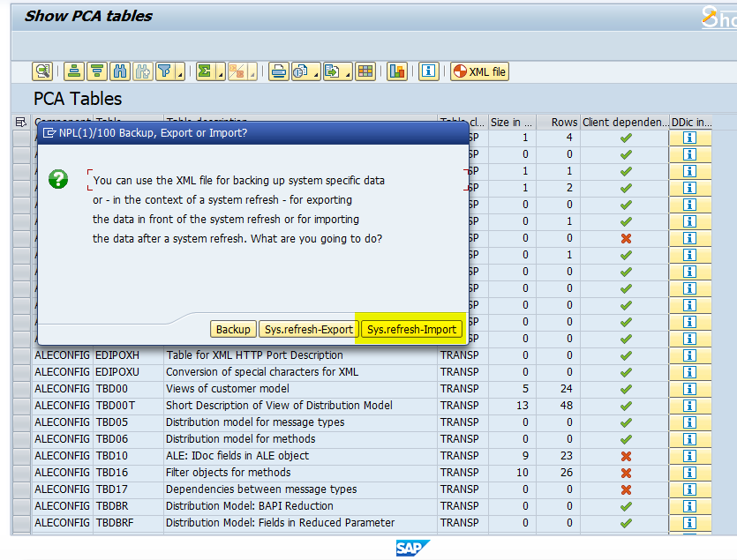Image resolution: width=737 pixels, height=560 pixels.
Task: Export the table data
Action: click(x=335, y=71)
